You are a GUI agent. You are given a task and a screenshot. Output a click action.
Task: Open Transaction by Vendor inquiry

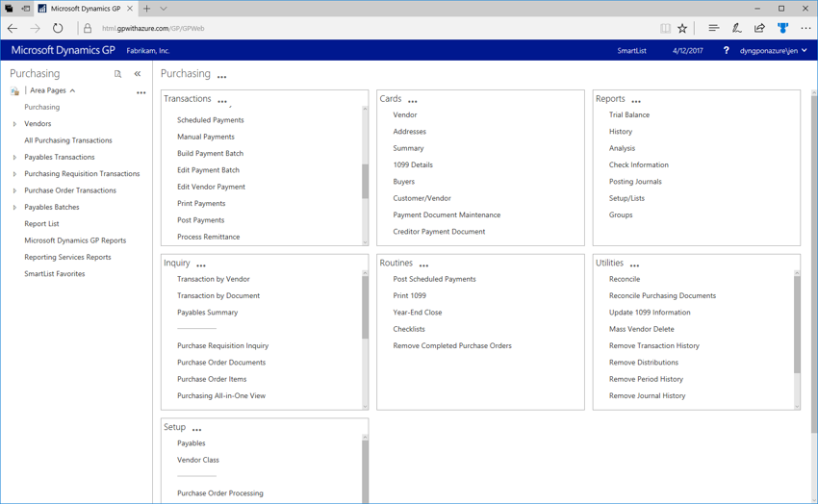[x=214, y=279]
